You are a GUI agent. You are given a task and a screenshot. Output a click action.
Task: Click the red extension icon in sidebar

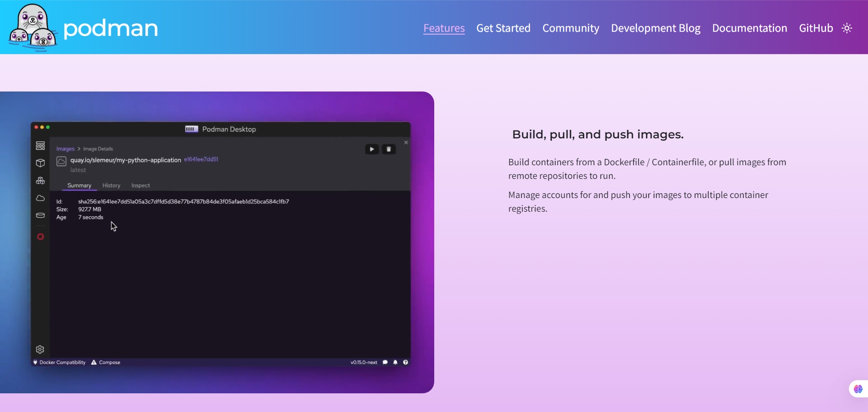coord(40,237)
